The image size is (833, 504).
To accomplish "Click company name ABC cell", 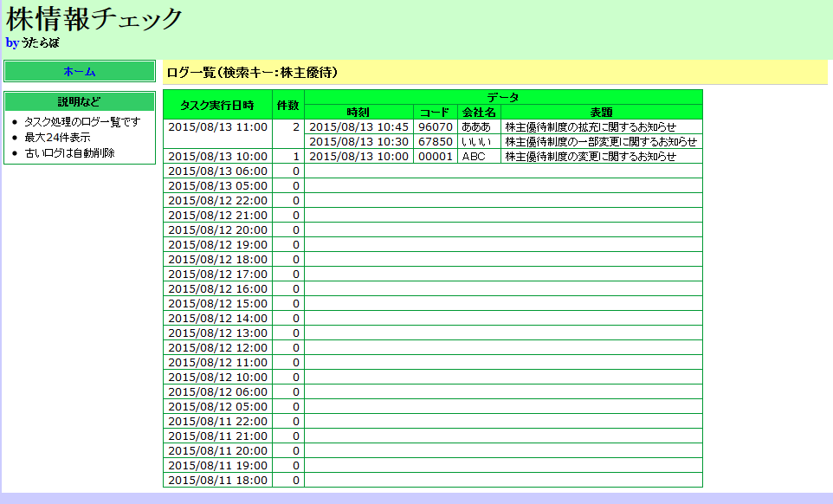I will pos(475,156).
